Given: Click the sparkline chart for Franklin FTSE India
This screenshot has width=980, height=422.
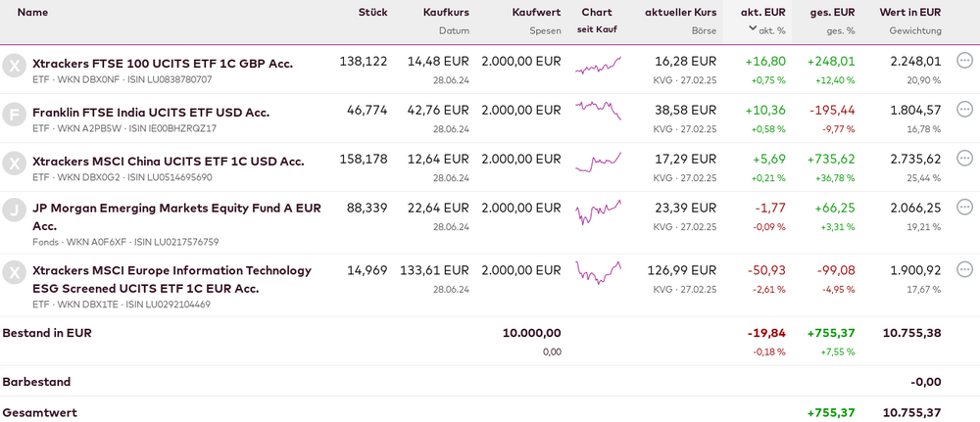Looking at the screenshot, I should 598,111.
